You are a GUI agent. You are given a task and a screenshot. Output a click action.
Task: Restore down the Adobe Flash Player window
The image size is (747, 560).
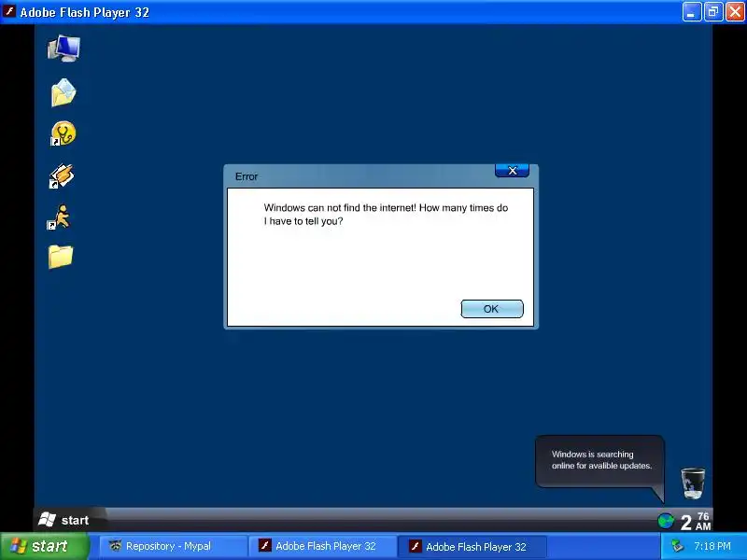713,12
